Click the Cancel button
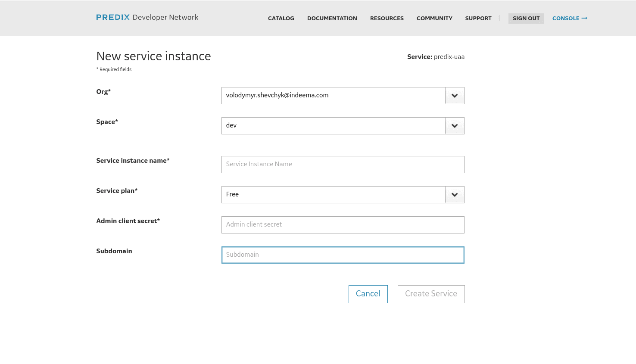636x364 pixels. point(368,294)
